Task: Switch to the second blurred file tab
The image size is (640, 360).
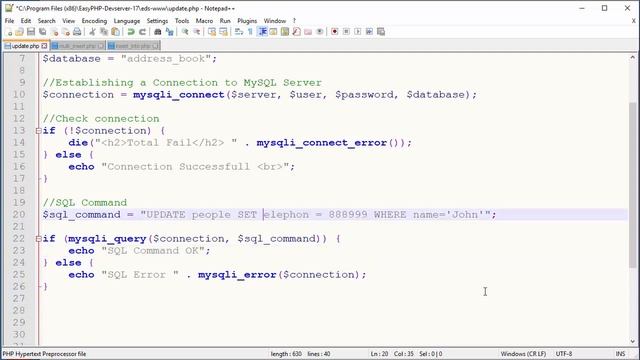Action: point(78,46)
